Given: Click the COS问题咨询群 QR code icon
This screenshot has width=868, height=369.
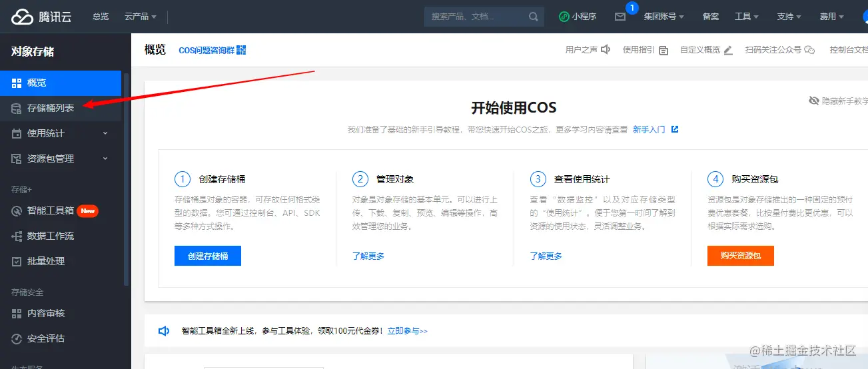Looking at the screenshot, I should (x=241, y=50).
